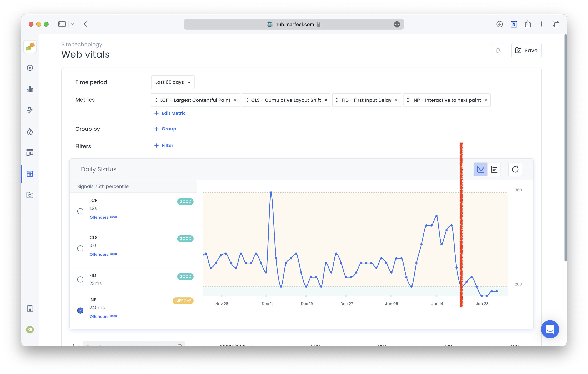Viewport: 588px width, 374px height.
Task: Open the compass explore icon in sidebar
Action: click(x=30, y=68)
